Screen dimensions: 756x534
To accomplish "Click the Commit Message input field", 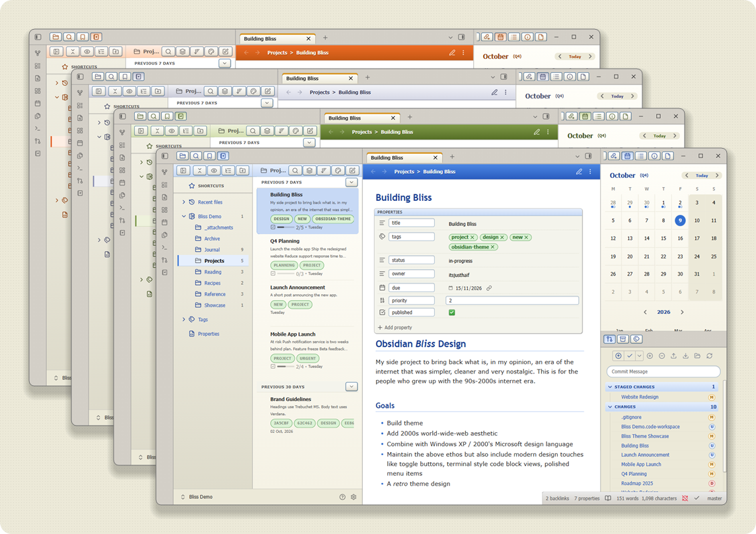I will pyautogui.click(x=663, y=371).
